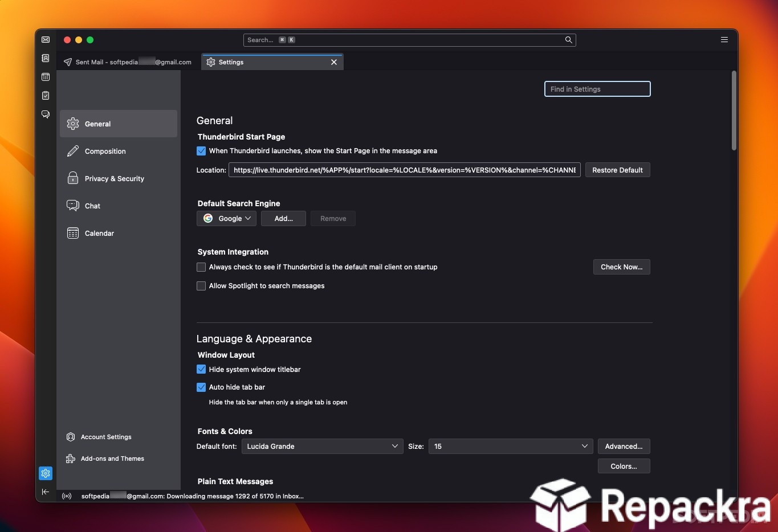778x532 pixels.
Task: Open the Calendar space icon in spaces toolbar
Action: tap(46, 77)
